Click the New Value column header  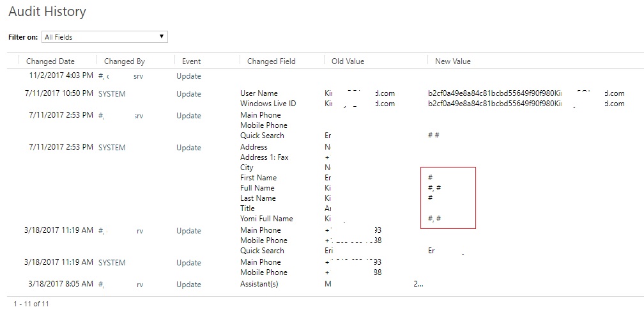pos(452,61)
